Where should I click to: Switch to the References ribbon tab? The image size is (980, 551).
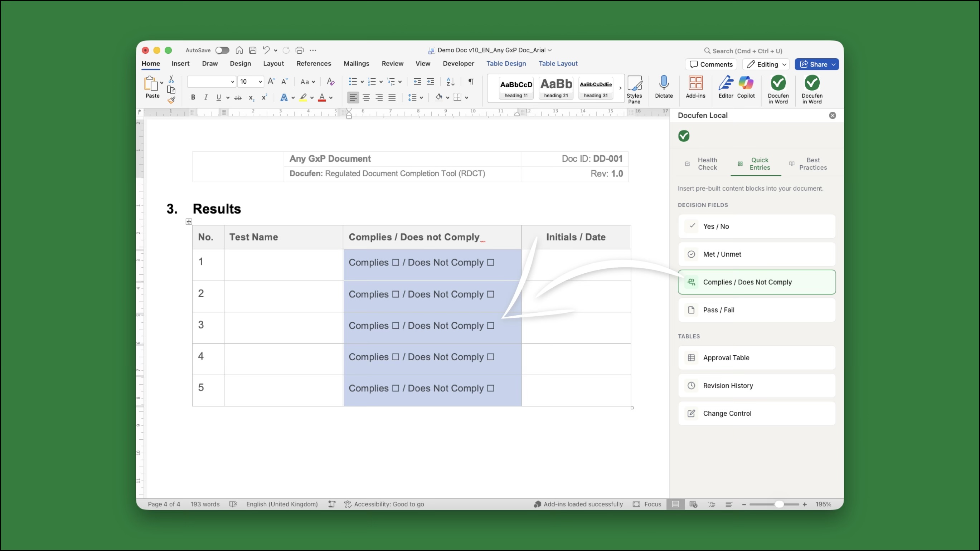314,63
